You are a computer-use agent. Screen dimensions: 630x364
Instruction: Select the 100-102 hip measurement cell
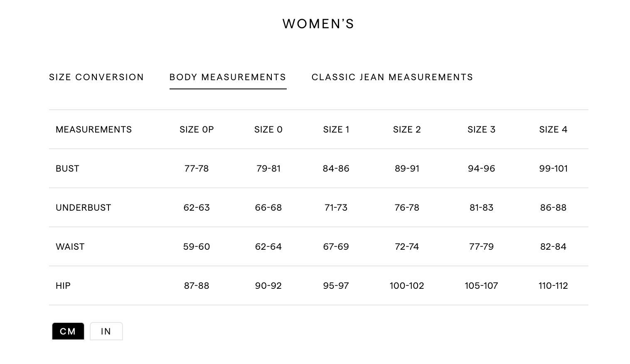click(407, 286)
